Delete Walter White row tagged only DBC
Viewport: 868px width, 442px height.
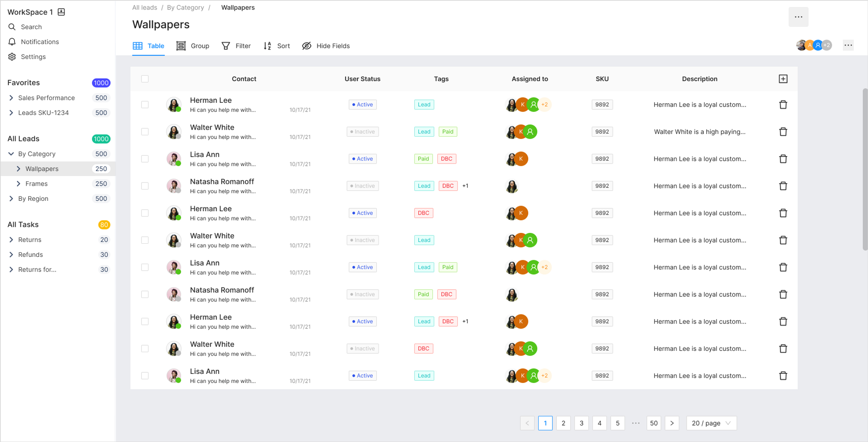(783, 349)
